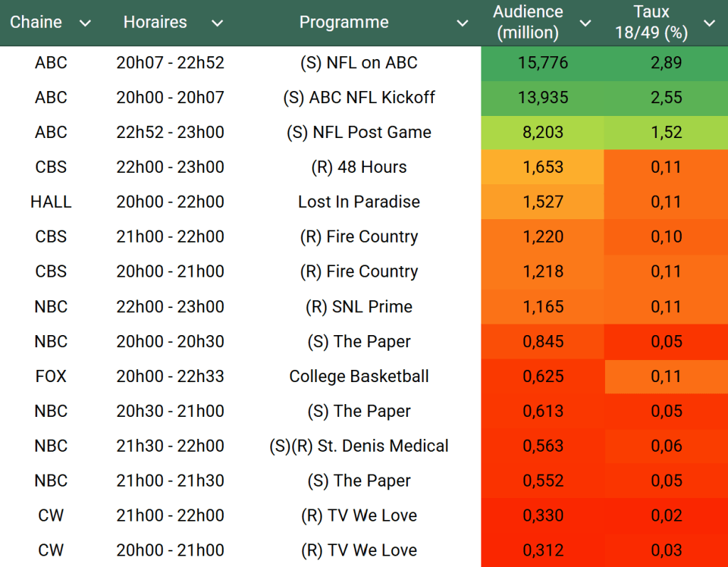This screenshot has height=567, width=728.
Task: Click the 15,776 audience cell
Action: 543,63
